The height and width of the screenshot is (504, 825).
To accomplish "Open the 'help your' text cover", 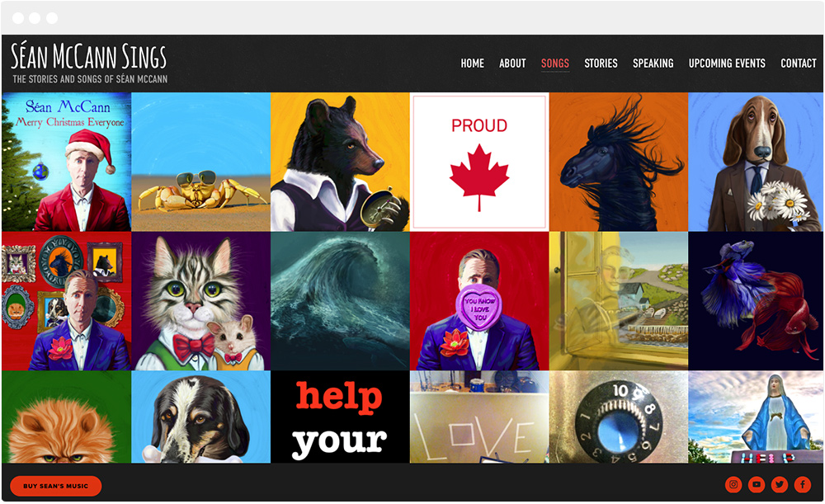I will point(340,417).
